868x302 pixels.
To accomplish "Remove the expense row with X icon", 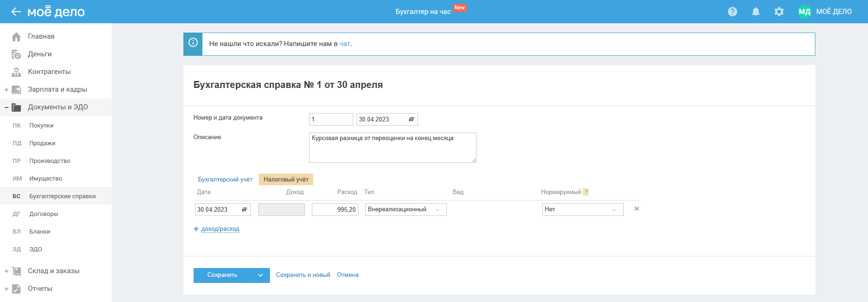I will [637, 209].
